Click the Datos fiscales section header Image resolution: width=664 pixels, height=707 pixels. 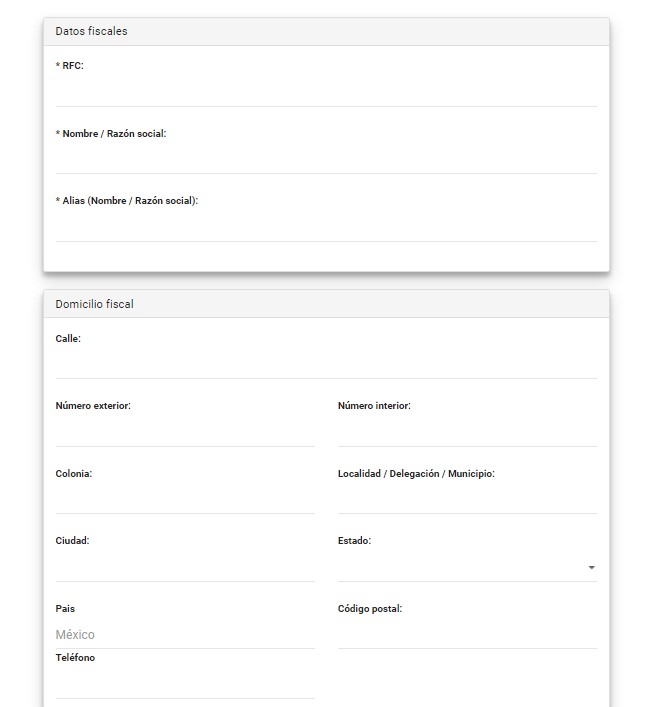pos(326,32)
